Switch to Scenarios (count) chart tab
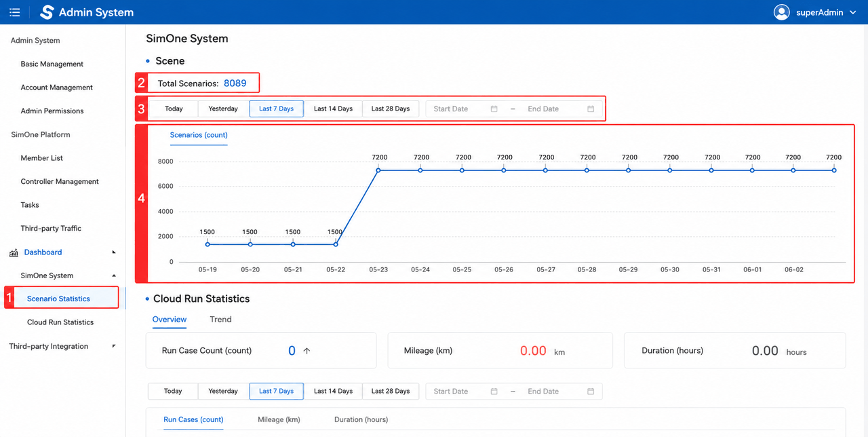The image size is (868, 437). pos(199,135)
